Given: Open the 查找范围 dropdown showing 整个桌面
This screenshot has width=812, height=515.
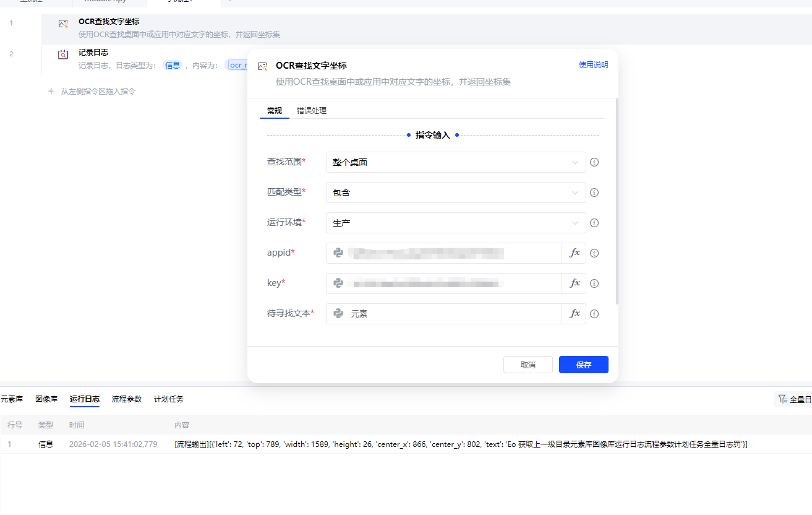Looking at the screenshot, I should (x=455, y=162).
